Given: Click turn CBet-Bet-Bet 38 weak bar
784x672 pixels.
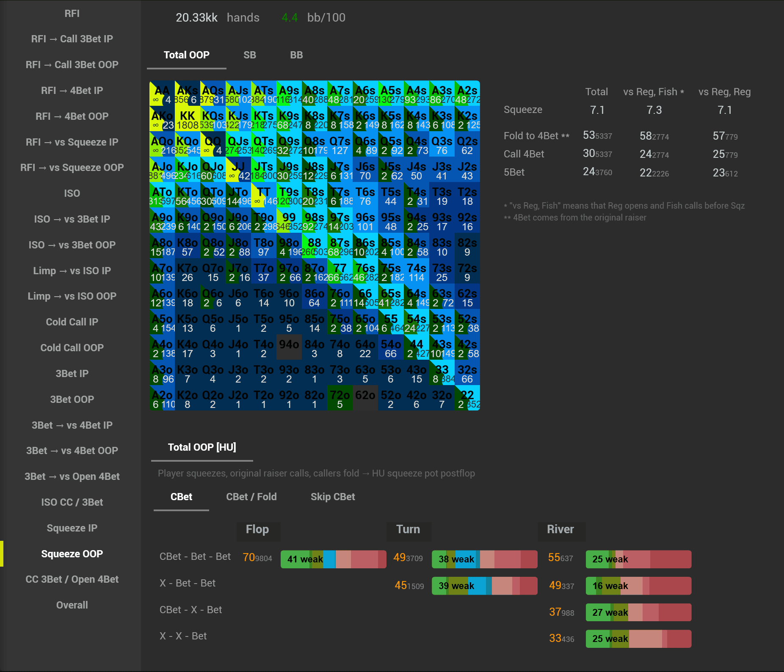Looking at the screenshot, I should coord(485,559).
